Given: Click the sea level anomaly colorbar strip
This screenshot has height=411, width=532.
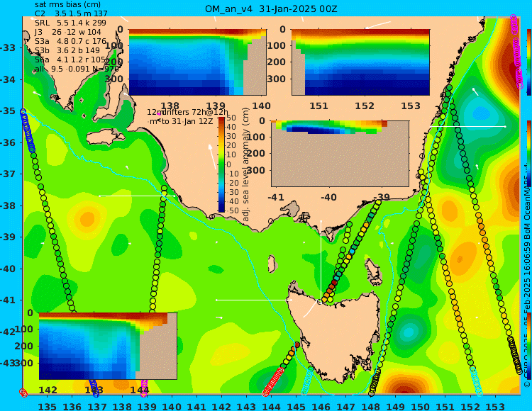Looking at the screenshot, I should coord(221,164).
